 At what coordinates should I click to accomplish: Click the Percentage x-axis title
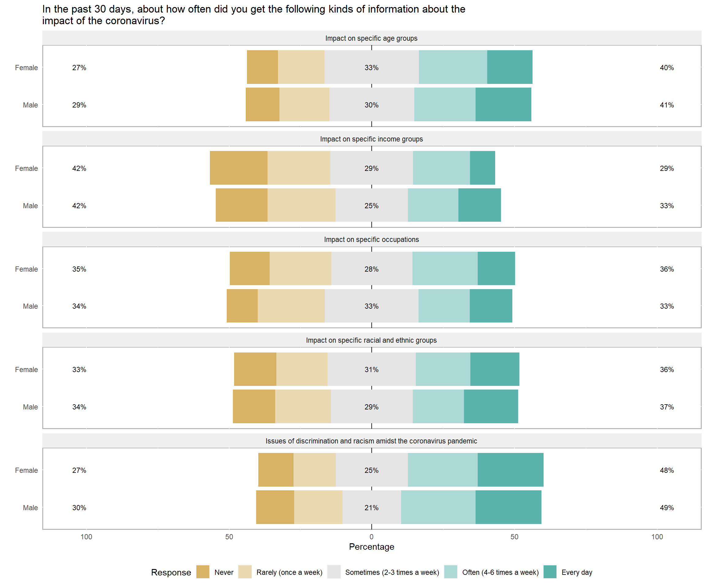[x=371, y=547]
